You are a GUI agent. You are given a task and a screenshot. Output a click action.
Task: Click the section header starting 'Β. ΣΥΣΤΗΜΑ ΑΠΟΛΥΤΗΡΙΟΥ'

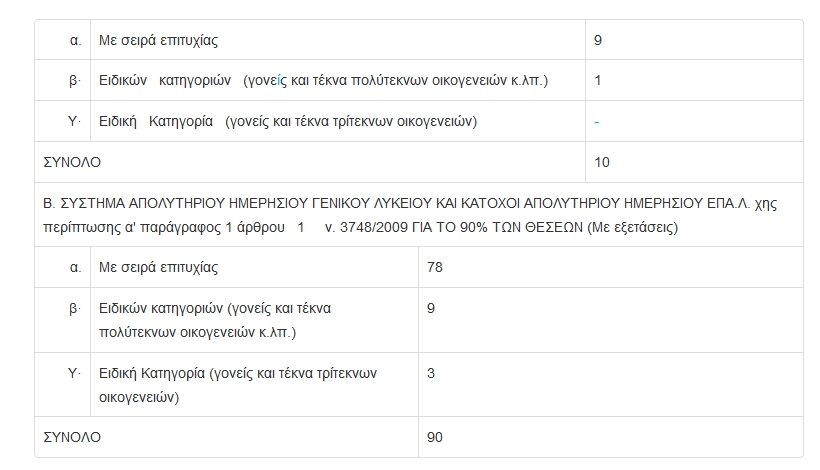tap(410, 215)
